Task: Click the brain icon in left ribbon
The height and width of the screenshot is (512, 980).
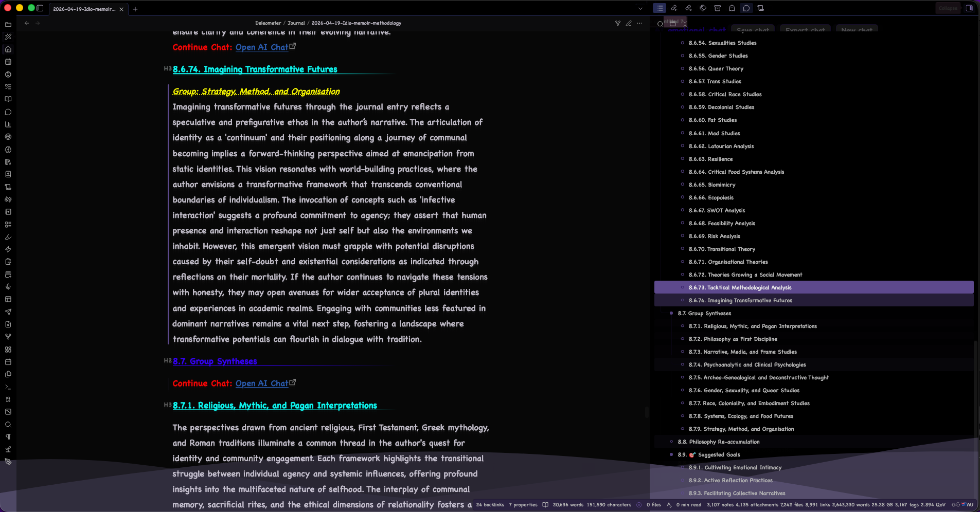Action: (8, 150)
